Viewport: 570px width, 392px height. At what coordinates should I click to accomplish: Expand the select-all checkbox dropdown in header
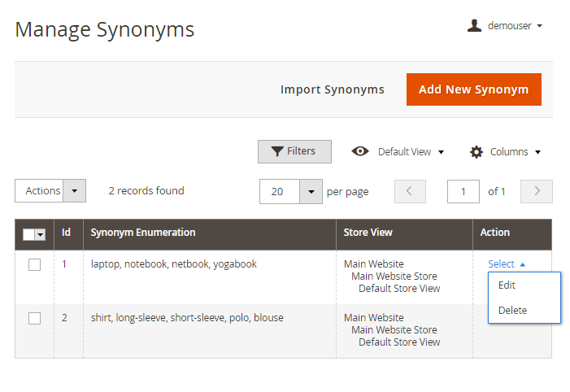point(40,235)
